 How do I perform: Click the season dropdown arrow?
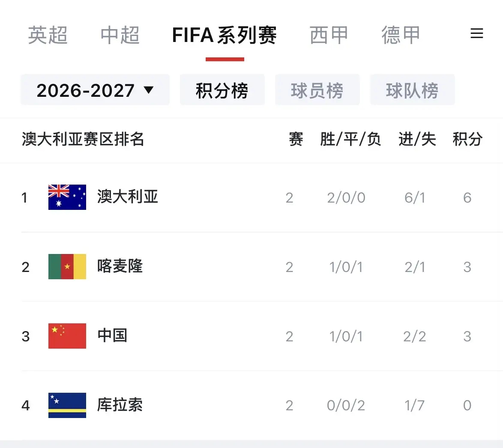pyautogui.click(x=149, y=90)
